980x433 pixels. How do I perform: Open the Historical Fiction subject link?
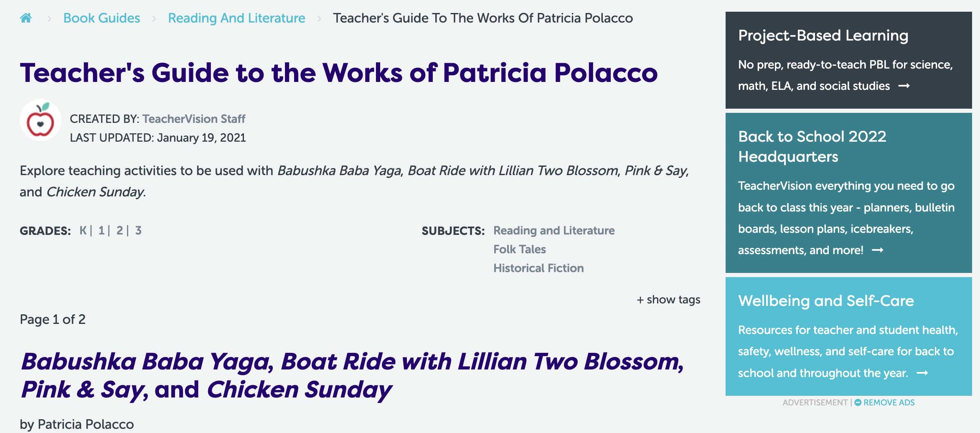coord(538,268)
